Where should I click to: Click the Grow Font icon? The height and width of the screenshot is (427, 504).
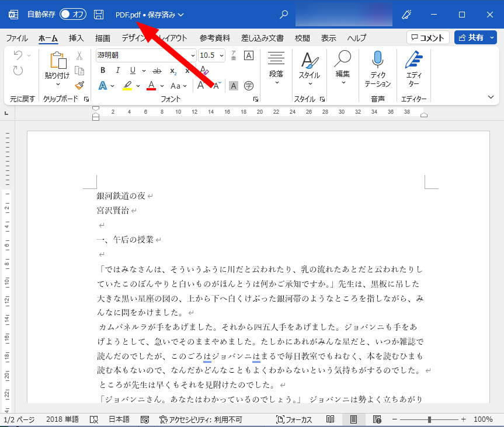[201, 85]
